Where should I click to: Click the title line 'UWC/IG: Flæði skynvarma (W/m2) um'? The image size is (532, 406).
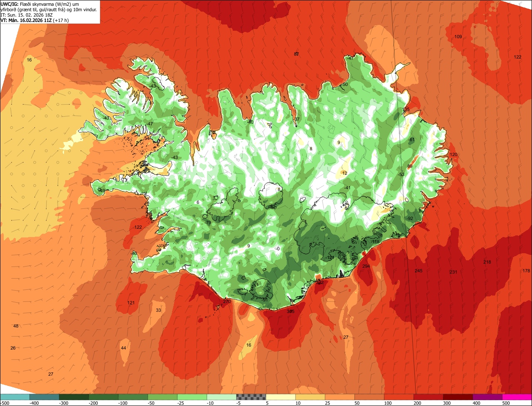tap(40, 4)
